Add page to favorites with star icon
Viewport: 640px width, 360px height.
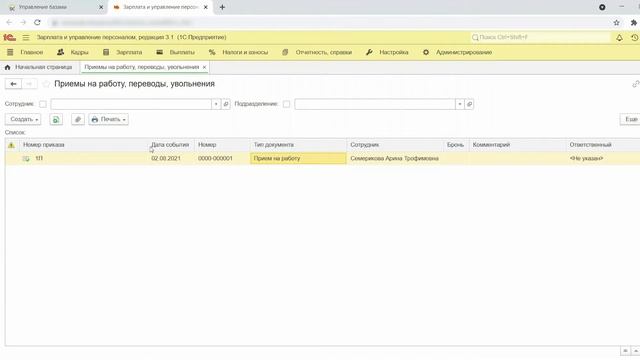(46, 84)
